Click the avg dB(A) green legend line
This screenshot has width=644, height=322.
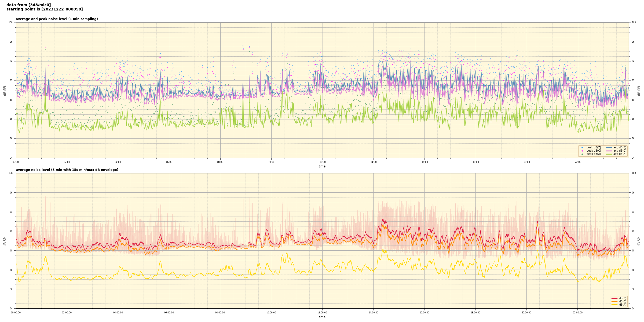[x=609, y=154]
